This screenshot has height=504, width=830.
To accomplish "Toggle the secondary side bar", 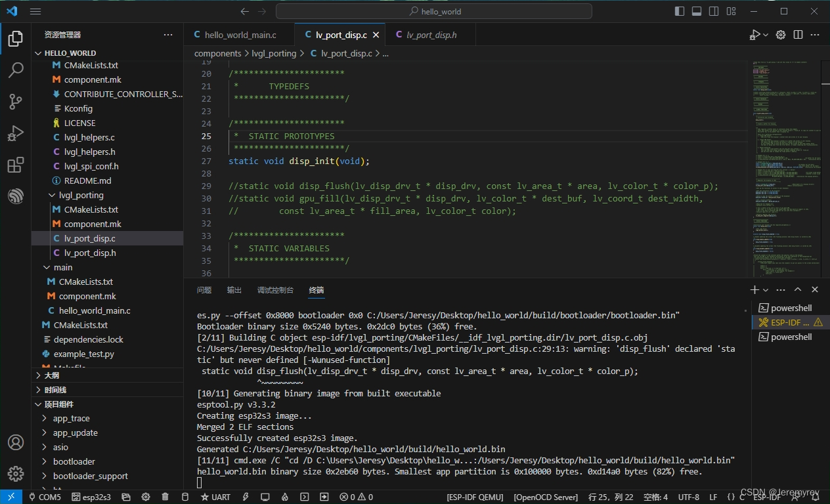I will (x=714, y=11).
